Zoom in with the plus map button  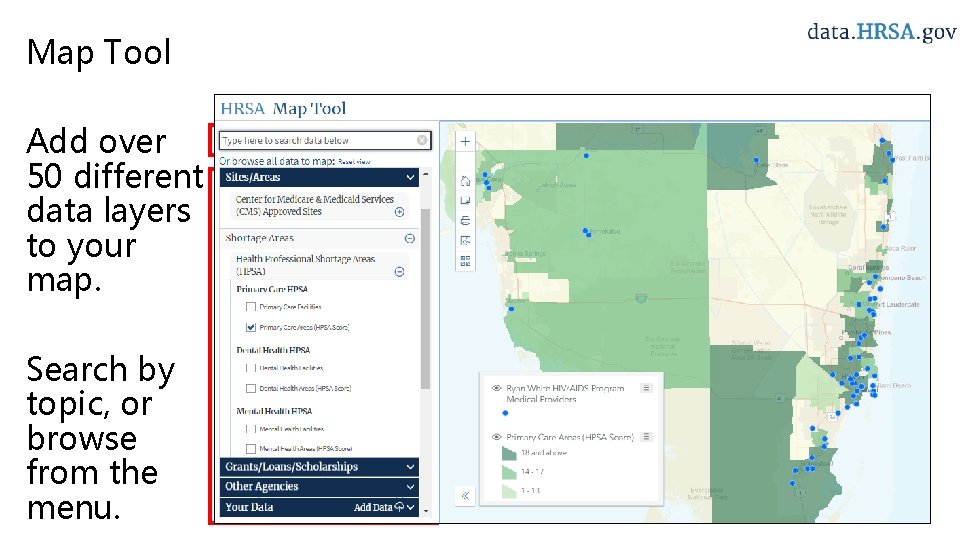pos(465,141)
